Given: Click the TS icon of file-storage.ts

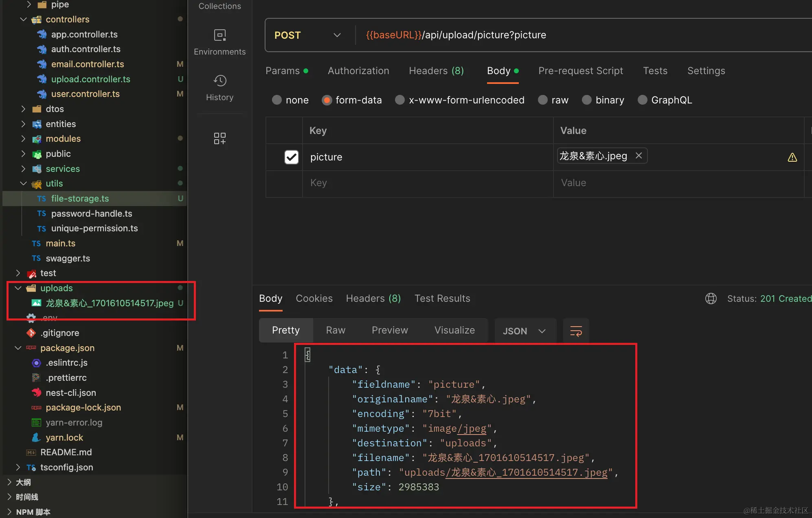Looking at the screenshot, I should point(42,198).
